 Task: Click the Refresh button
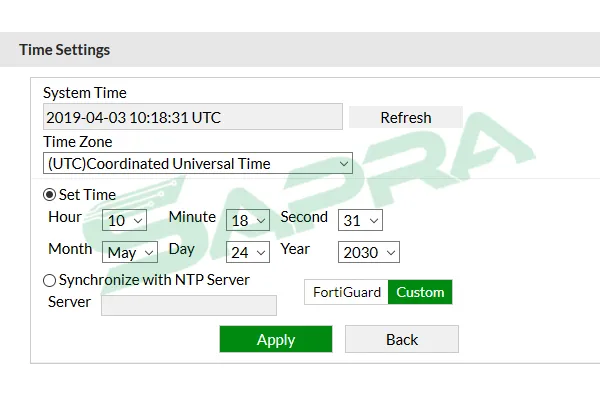[406, 117]
